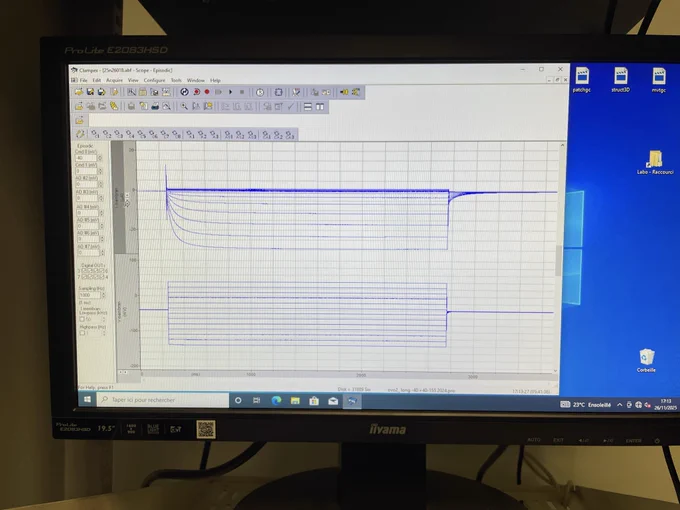This screenshot has height=510, width=680.
Task: Click the Microsoft Store taskbar icon
Action: (x=314, y=401)
